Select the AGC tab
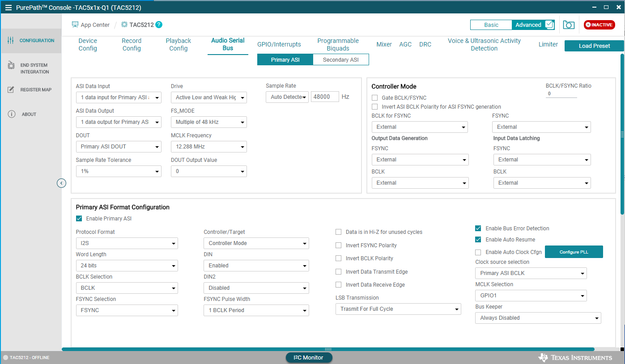Viewport: 625px width, 364px height. [x=405, y=44]
